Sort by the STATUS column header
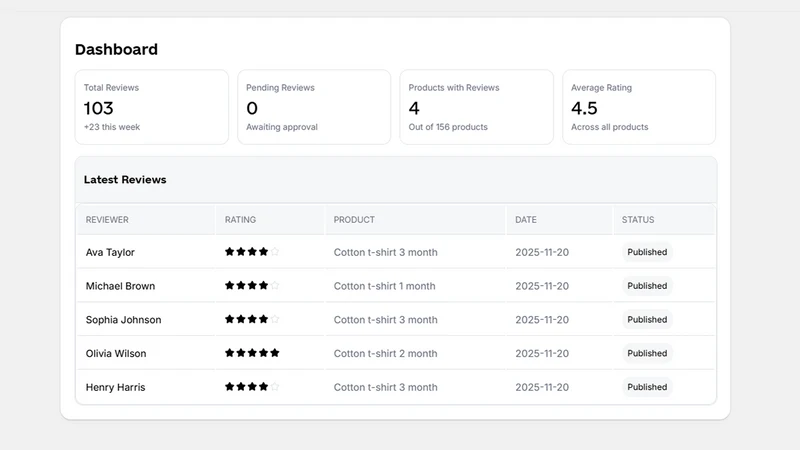 pyautogui.click(x=638, y=219)
